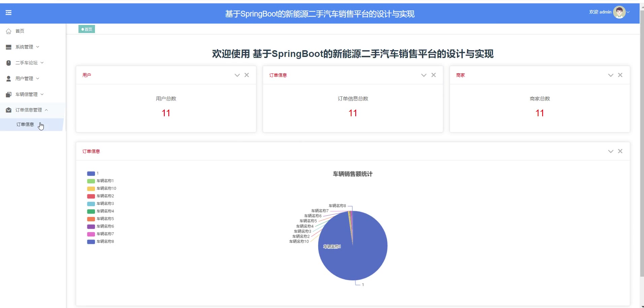644x308 pixels.
Task: Toggle legend swatch for 车辆名称6
Action: [x=91, y=227]
